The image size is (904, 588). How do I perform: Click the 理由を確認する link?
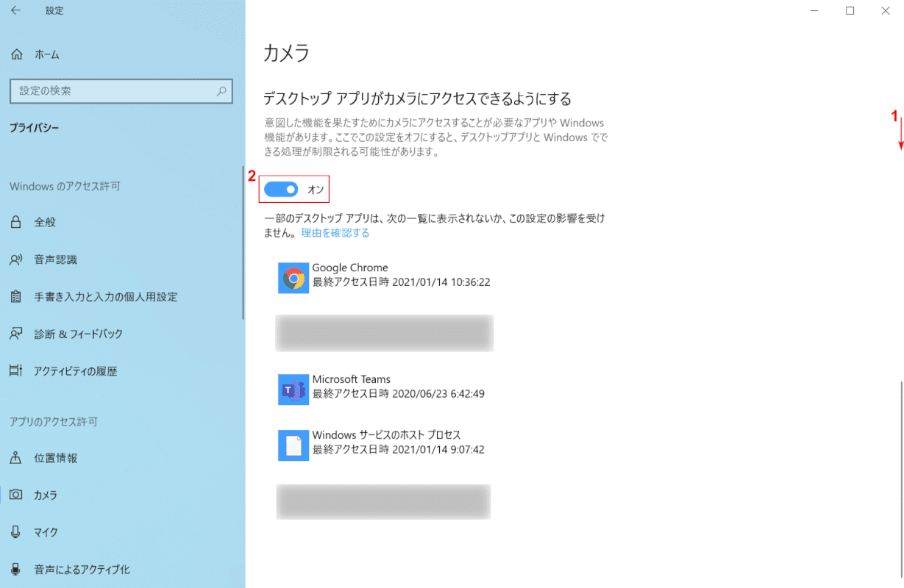335,233
